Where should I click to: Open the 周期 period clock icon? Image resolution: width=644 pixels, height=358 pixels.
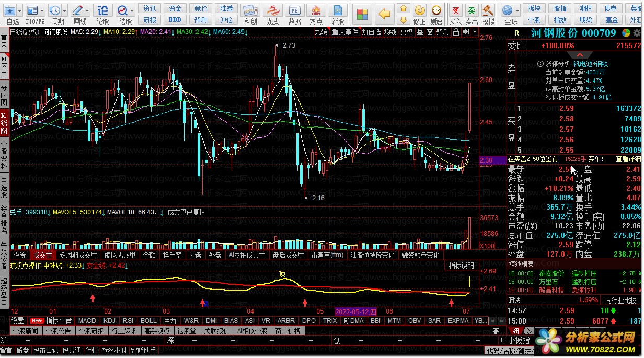(54, 10)
